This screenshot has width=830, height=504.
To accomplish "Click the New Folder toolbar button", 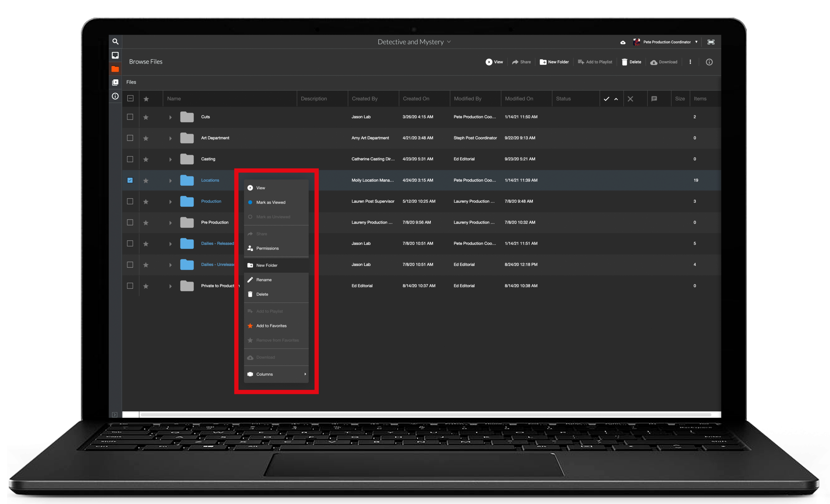I will [x=554, y=62].
